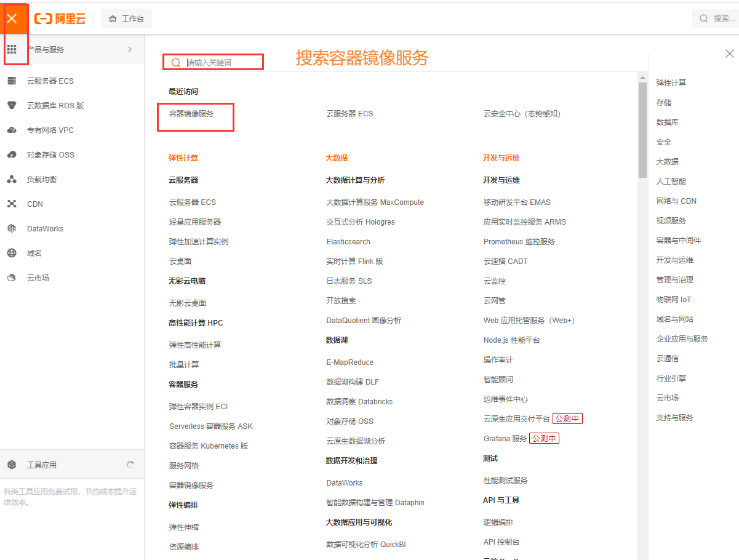Click the top-right 搜索 input box
739x560 pixels.
(716, 18)
